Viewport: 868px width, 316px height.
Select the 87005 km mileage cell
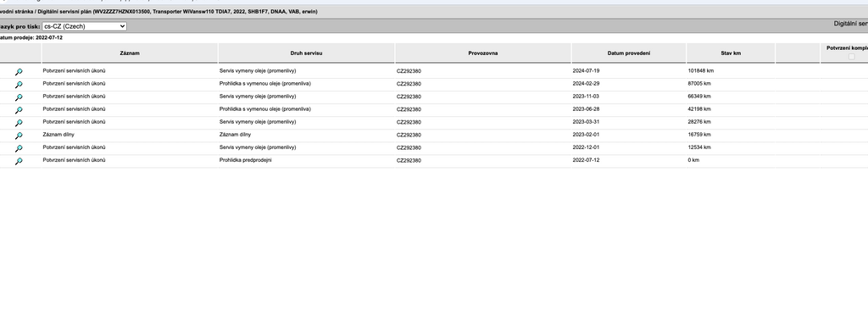point(699,84)
